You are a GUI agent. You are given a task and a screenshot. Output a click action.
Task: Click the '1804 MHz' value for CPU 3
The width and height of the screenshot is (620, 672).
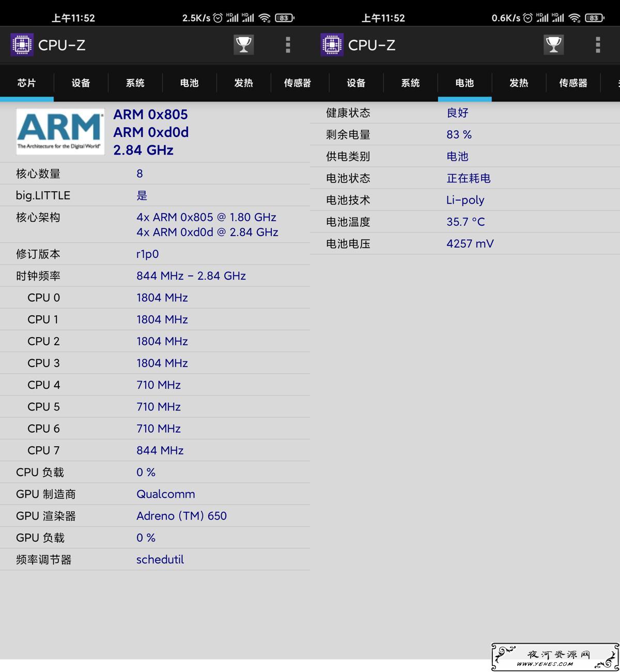pos(162,363)
